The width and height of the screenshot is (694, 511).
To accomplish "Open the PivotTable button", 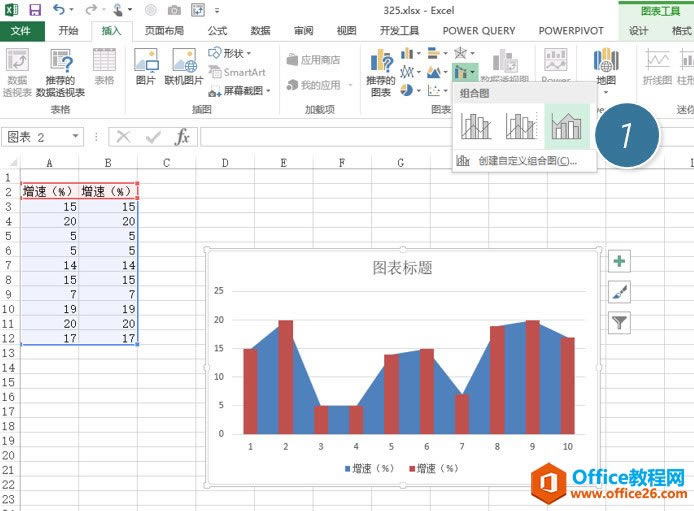I will (x=17, y=72).
